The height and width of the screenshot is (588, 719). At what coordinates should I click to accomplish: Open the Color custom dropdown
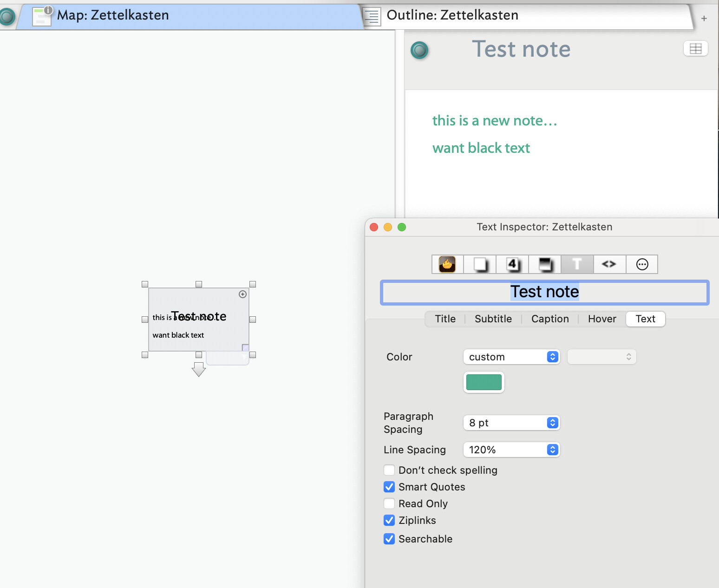coord(511,357)
